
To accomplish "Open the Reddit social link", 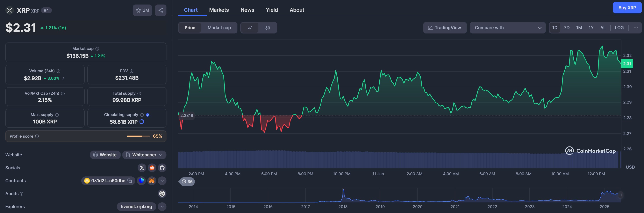I will [152, 168].
